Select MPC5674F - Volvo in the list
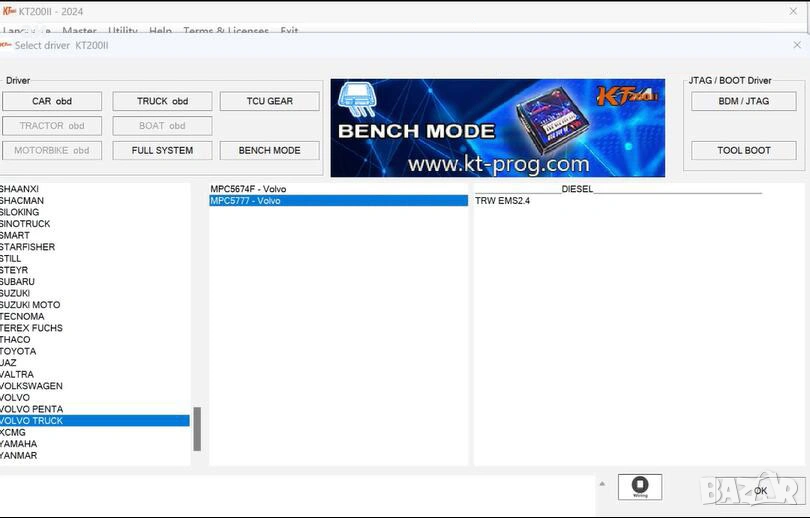 pyautogui.click(x=248, y=189)
